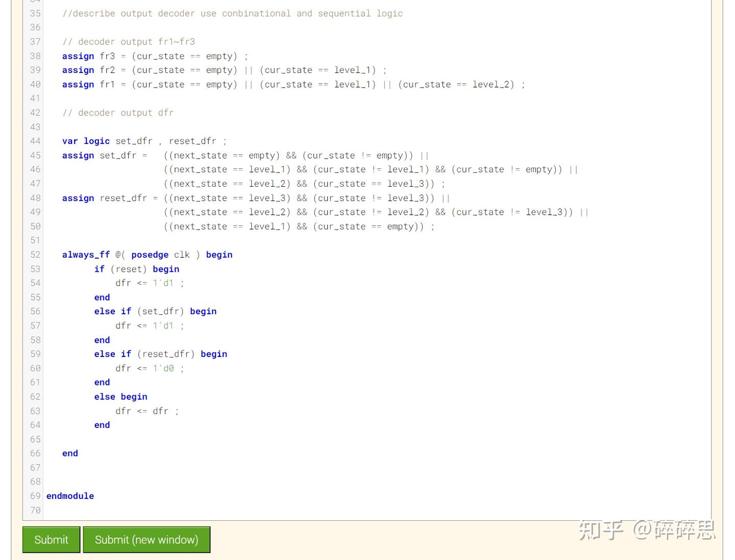This screenshot has width=735, height=560.
Task: Click the green Submit button
Action: [51, 539]
